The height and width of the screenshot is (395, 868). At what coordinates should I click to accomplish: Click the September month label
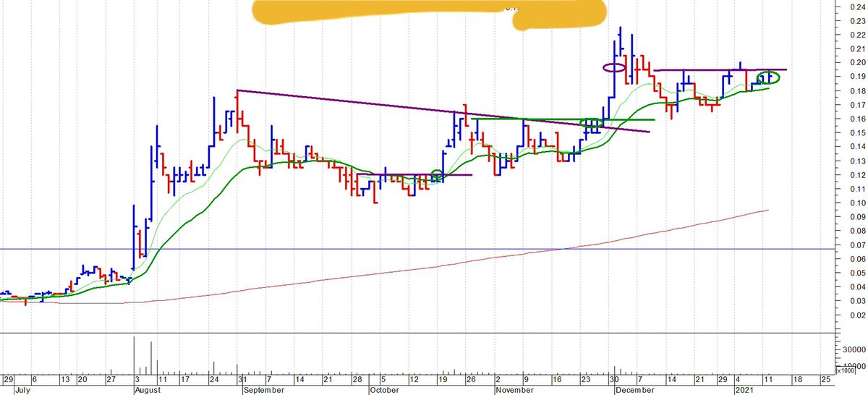[263, 389]
